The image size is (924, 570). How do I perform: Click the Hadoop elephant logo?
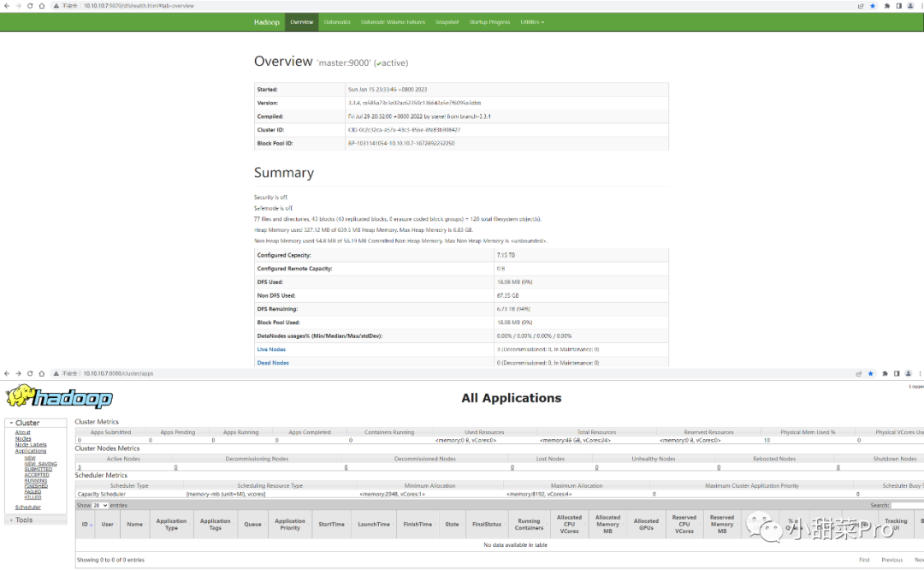pyautogui.click(x=59, y=397)
